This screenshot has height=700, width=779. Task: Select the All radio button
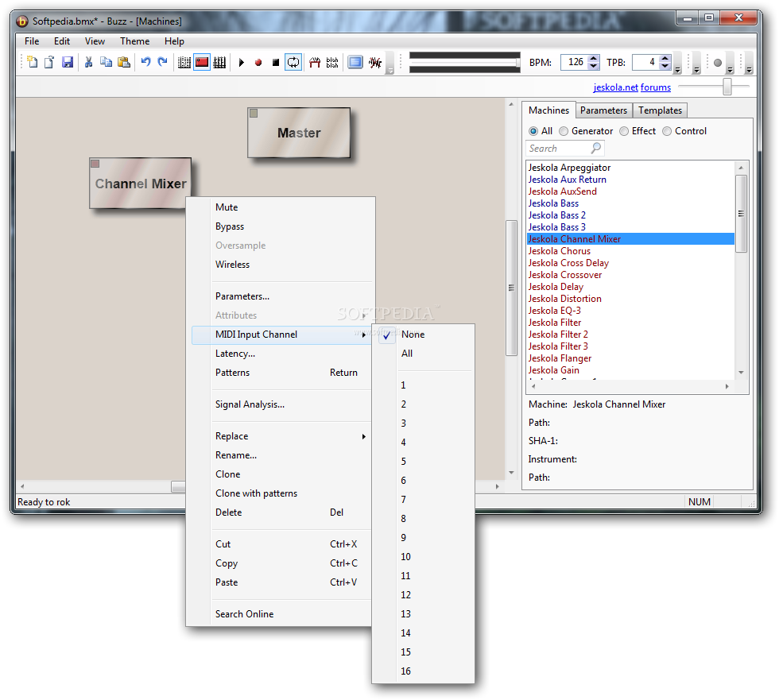pos(533,131)
